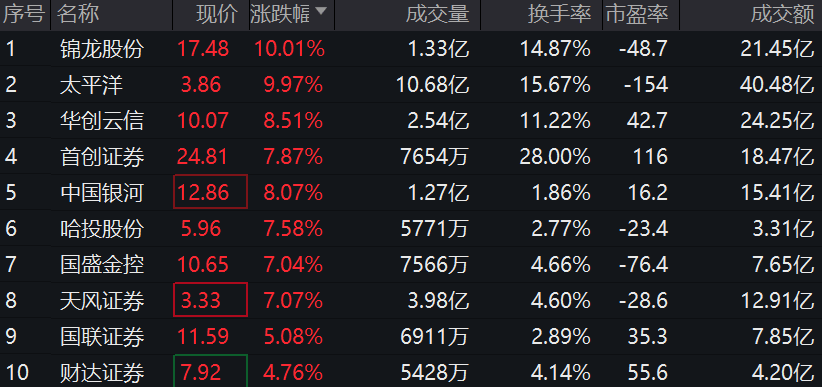Screen dimensions: 822x387
Task: Click the P/E value -48.7
Action: click(x=643, y=49)
